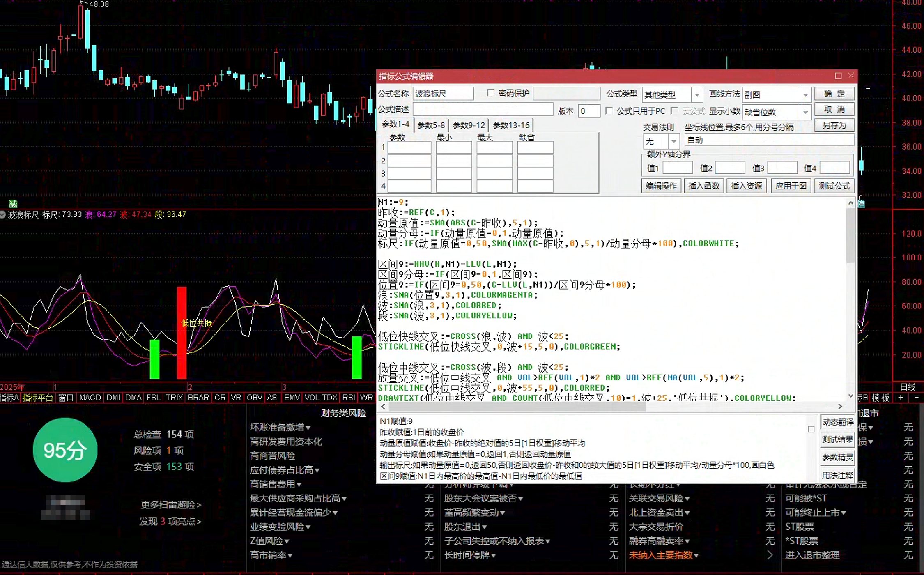Select the 指标平台 tab
Screen dimensions: 924x575
[38, 398]
